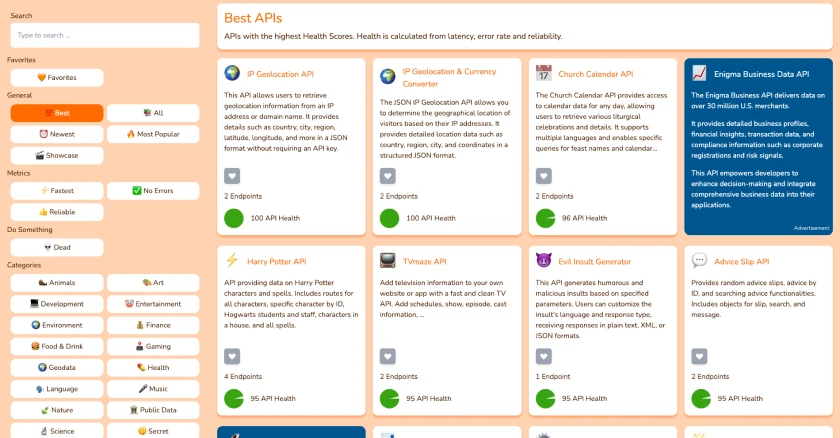Select the Entertainment category
This screenshot has width=840, height=438.
point(153,304)
